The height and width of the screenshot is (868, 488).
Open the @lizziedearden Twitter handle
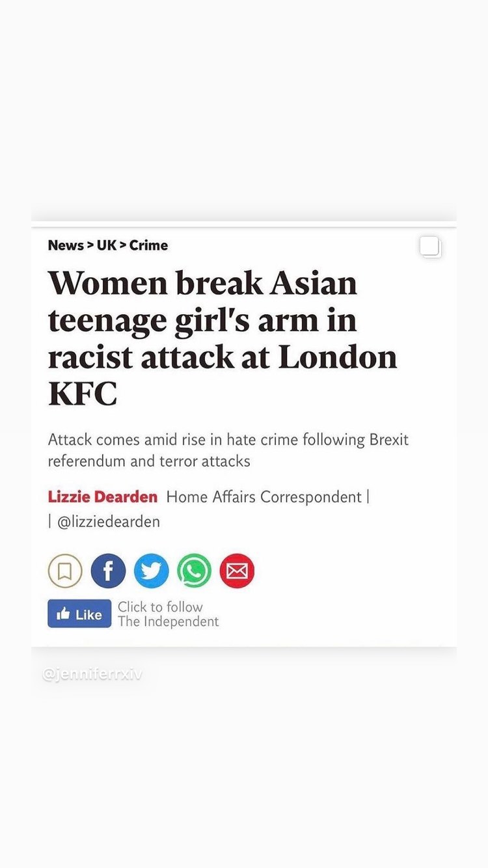coord(109,522)
